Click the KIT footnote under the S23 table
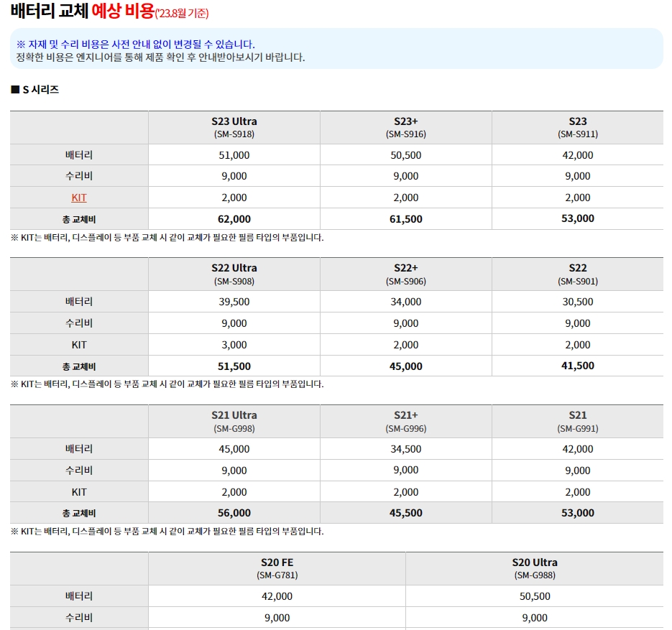 (x=165, y=234)
